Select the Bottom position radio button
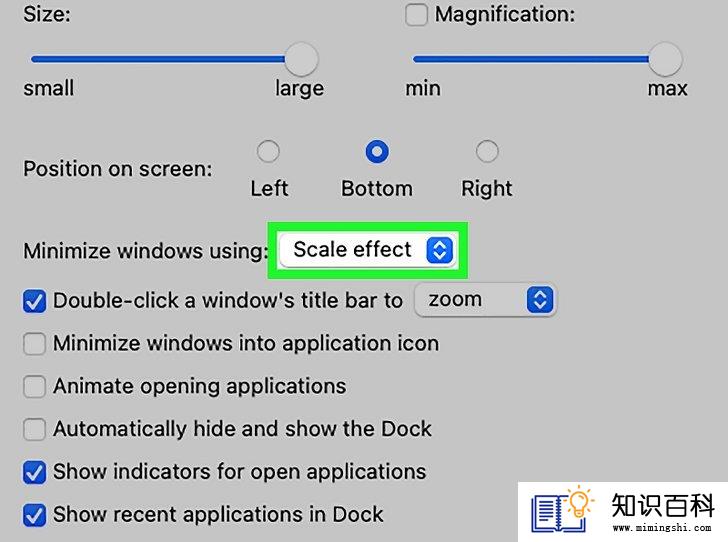The width and height of the screenshot is (728, 542). pos(377,151)
